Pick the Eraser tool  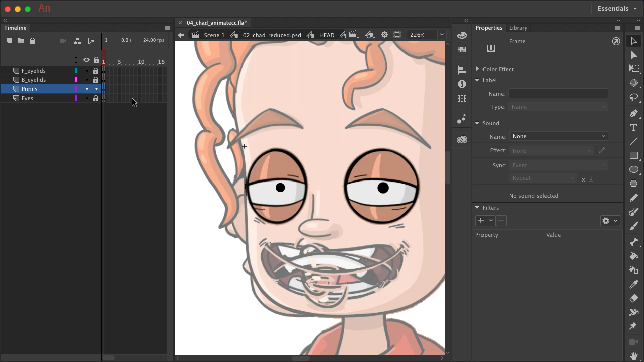pyautogui.click(x=634, y=298)
